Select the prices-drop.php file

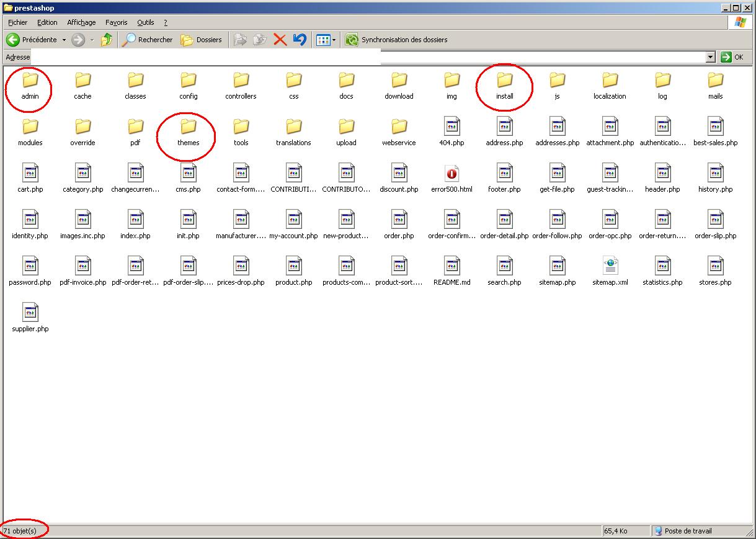[241, 272]
